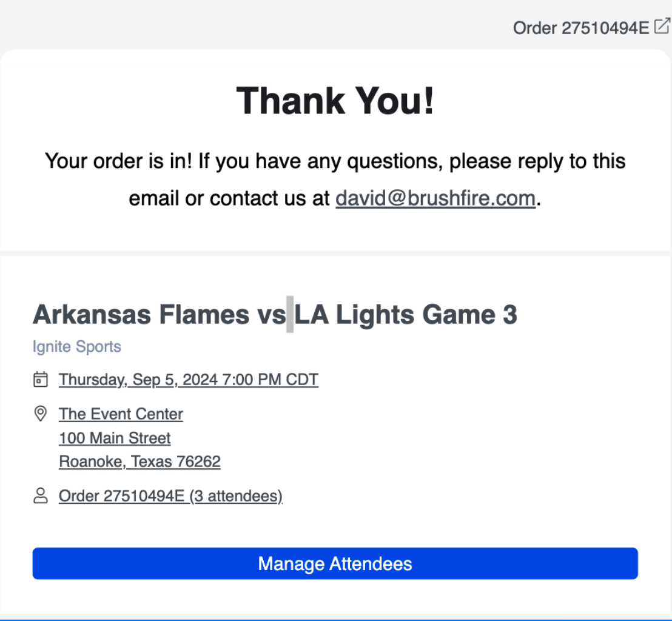
Task: Click the Thank You! heading
Action: [335, 101]
